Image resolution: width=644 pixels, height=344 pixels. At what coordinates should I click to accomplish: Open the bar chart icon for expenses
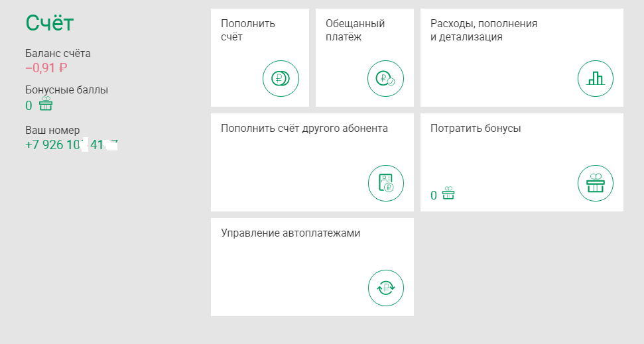pyautogui.click(x=595, y=78)
